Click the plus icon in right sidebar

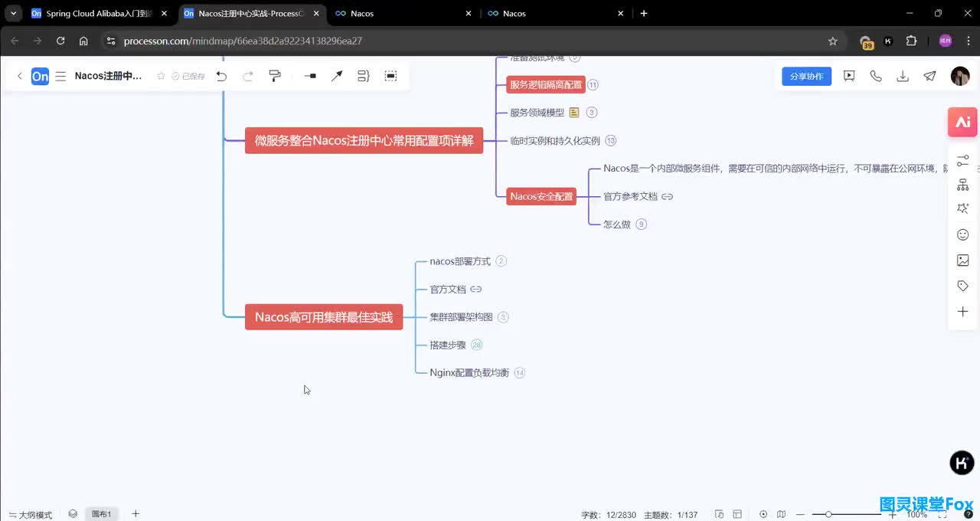pyautogui.click(x=963, y=312)
